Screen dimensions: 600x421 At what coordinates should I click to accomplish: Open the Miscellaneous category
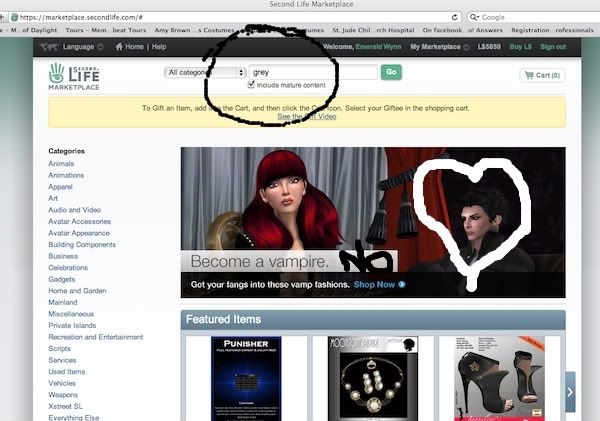tap(71, 314)
